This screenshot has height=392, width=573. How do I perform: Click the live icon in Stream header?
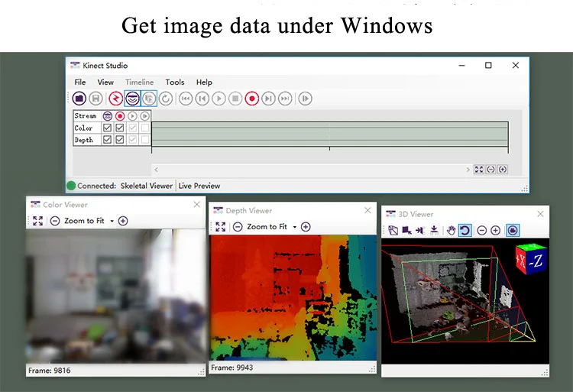107,116
